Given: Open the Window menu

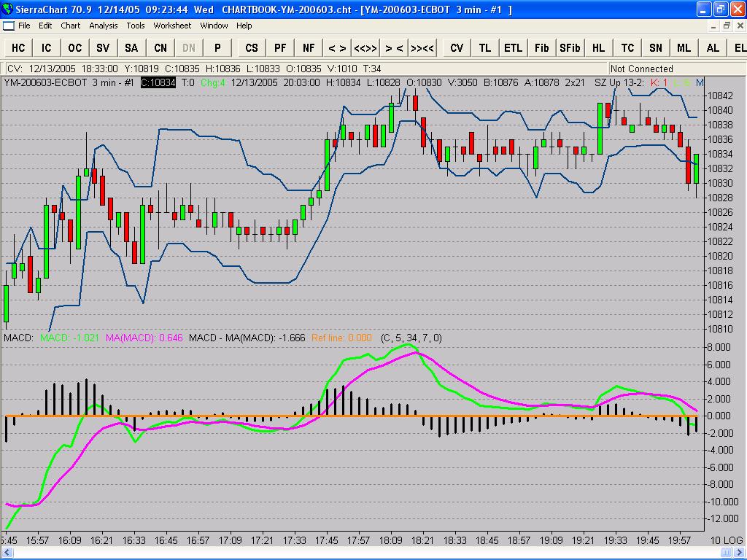Looking at the screenshot, I should point(214,26).
